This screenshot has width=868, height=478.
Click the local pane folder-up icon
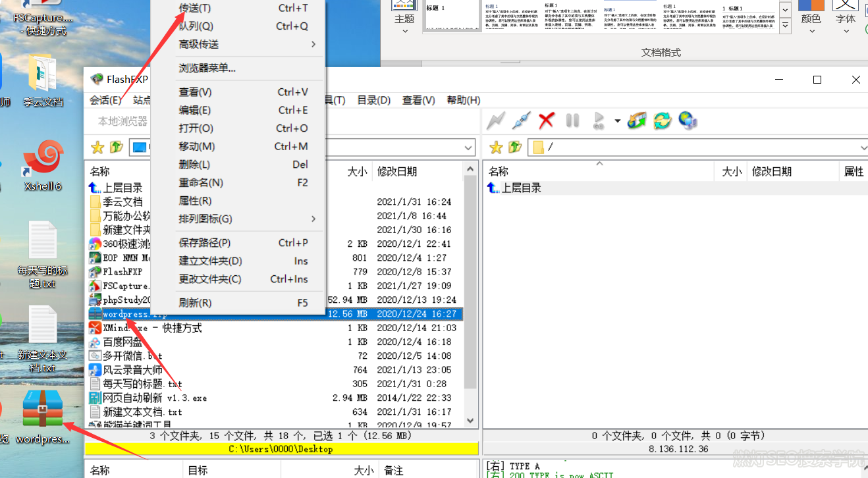117,147
